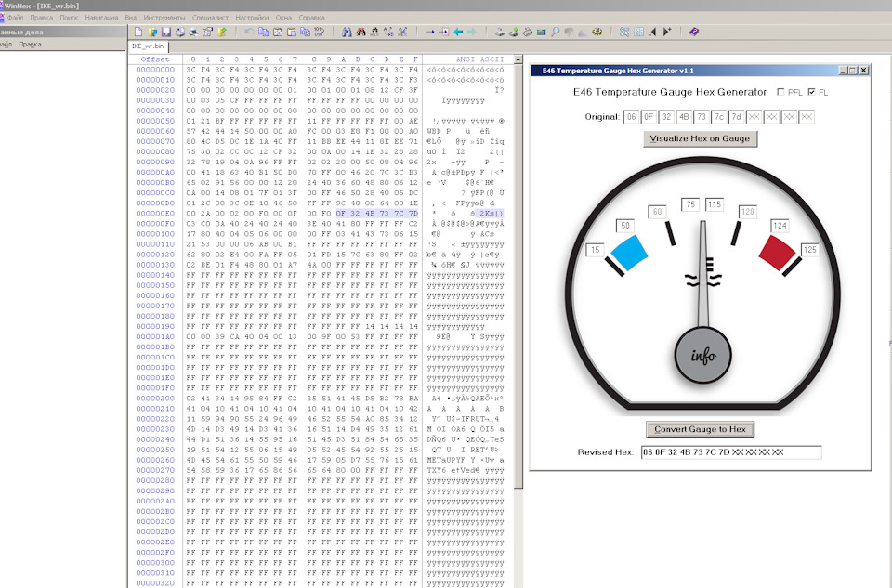The height and width of the screenshot is (588, 892).
Task: Click the magnifying glass toolbar icon
Action: [555, 32]
